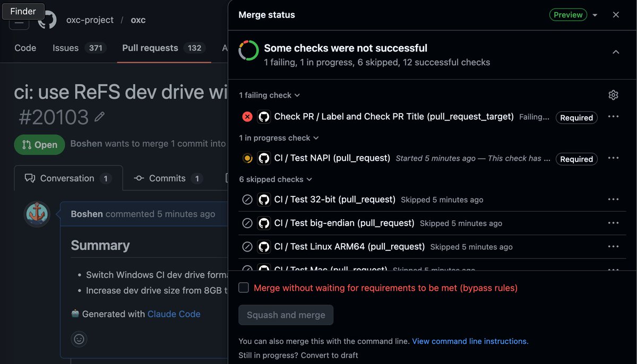Click skipped icon for Test 32-bit
Screen dimensions: 637x364
coord(247,200)
